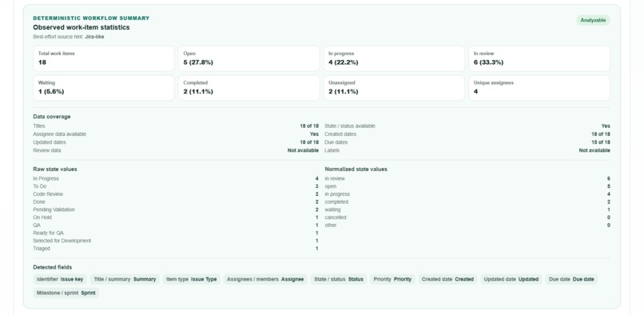
Task: Click the Unique assignees card
Action: [539, 88]
